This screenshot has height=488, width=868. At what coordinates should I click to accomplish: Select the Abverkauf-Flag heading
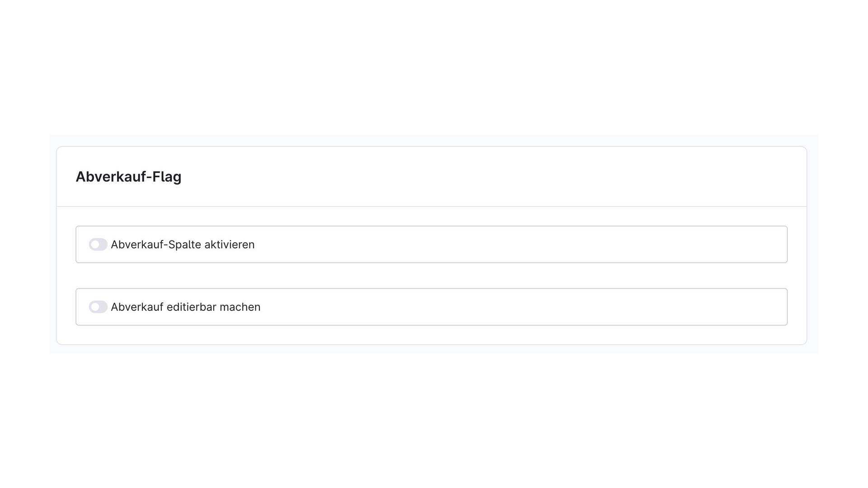[128, 177]
